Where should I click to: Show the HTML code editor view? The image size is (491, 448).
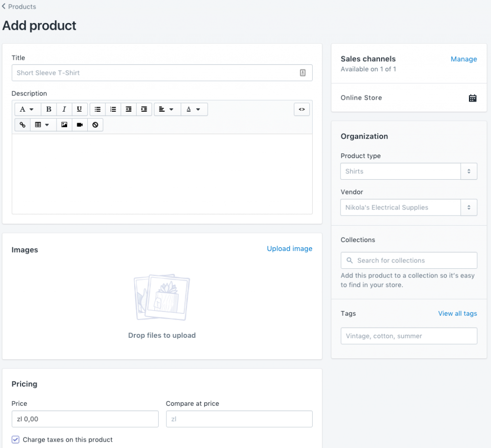point(302,109)
